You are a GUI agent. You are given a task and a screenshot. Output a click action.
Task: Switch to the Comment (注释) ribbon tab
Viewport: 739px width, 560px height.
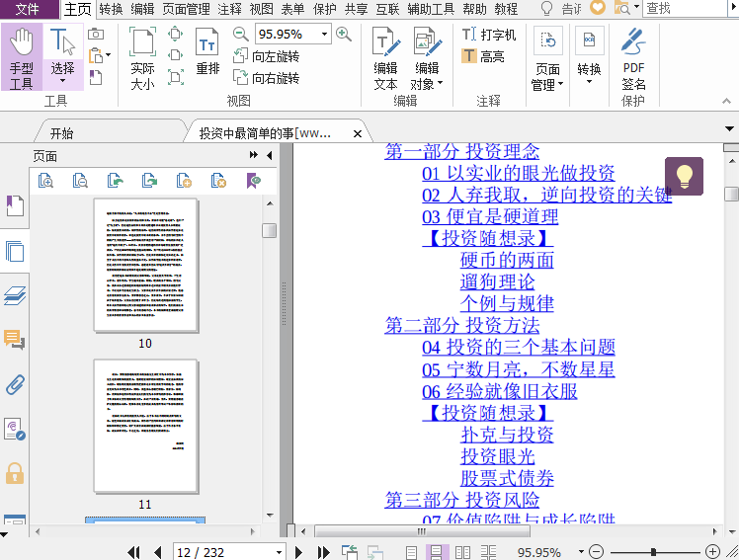point(229,9)
